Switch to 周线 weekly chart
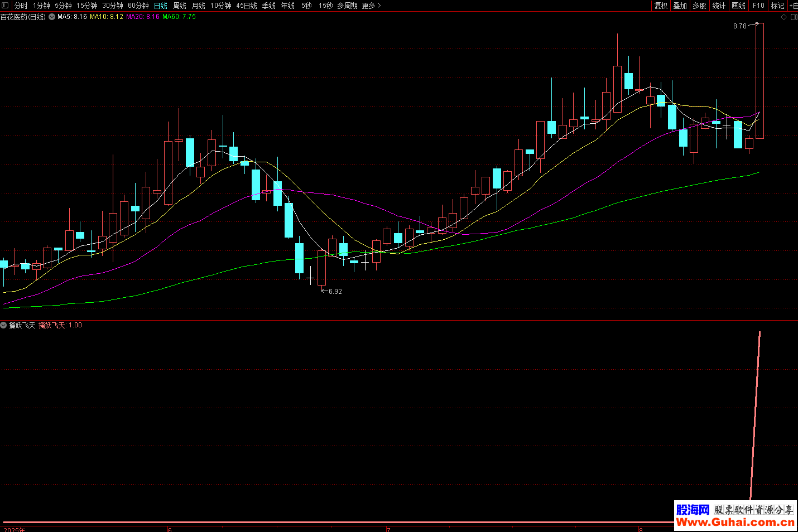Screen dimensions: 798x532 tap(180, 6)
